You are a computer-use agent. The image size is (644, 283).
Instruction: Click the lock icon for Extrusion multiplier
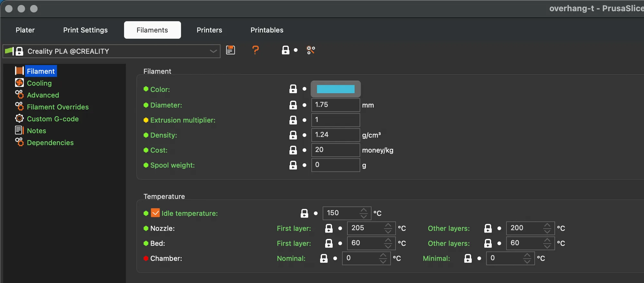(293, 120)
